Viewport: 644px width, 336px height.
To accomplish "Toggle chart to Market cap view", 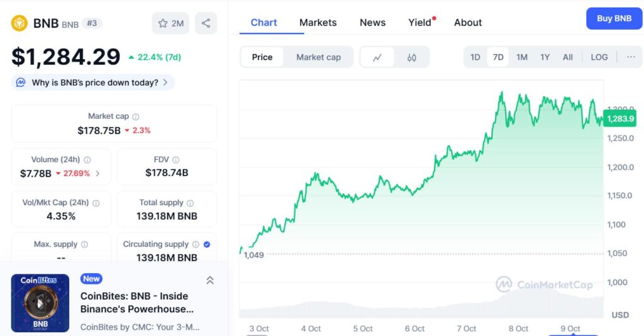I will coord(318,57).
